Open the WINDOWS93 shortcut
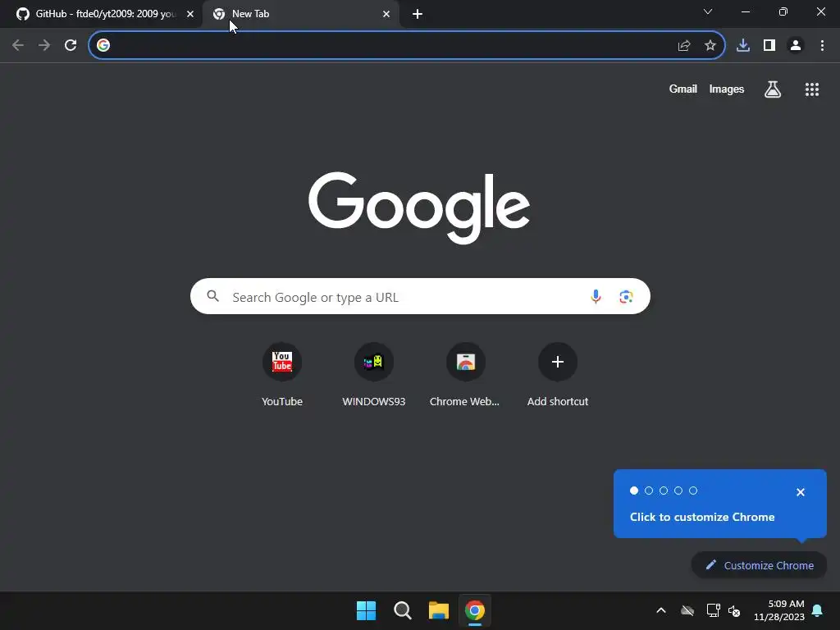This screenshot has width=840, height=630. tap(374, 376)
